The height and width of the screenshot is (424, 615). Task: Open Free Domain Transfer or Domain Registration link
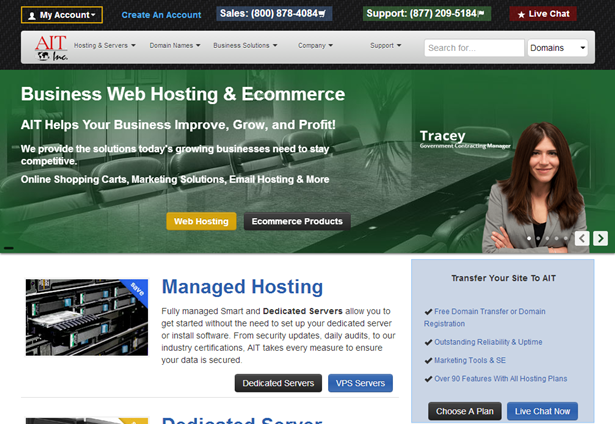pos(485,317)
